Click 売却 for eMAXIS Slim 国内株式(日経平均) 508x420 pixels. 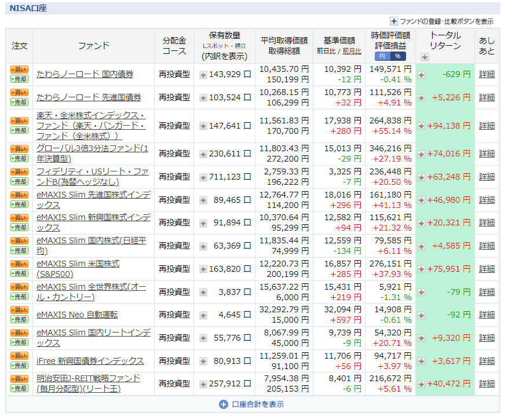(20, 250)
